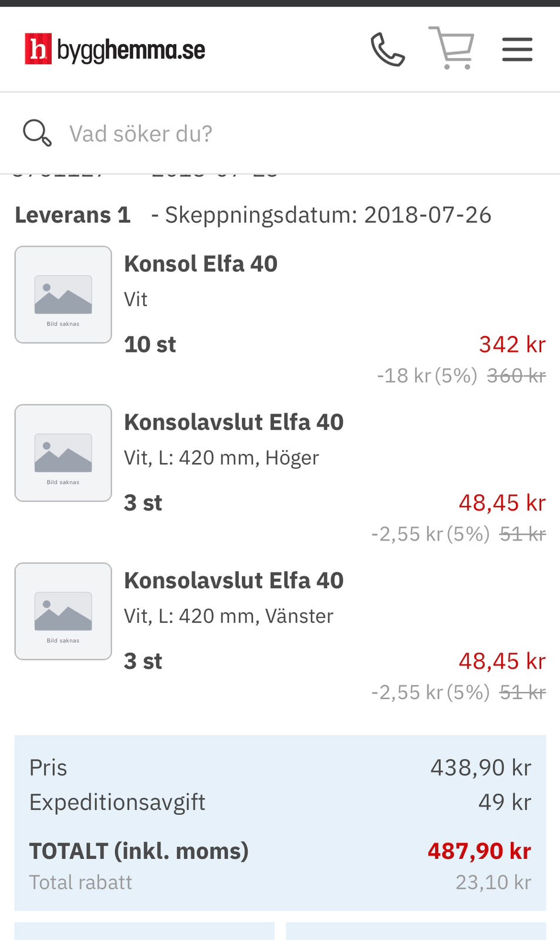
Task: Select the Konsolavslut Elfa 40 Höger title
Action: 234,422
